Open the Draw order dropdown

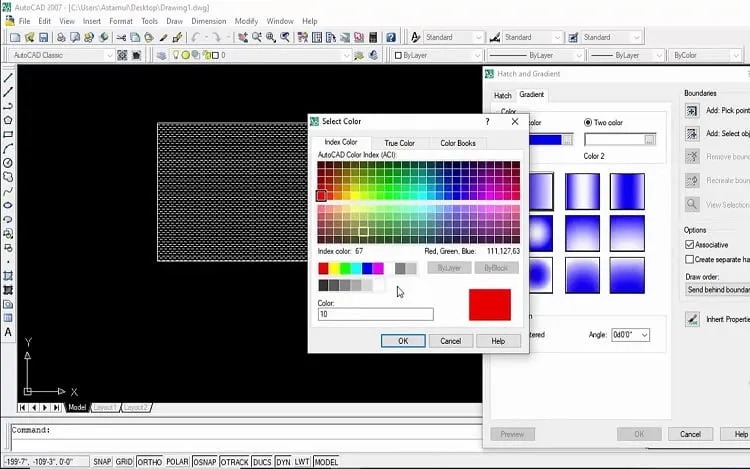[717, 290]
